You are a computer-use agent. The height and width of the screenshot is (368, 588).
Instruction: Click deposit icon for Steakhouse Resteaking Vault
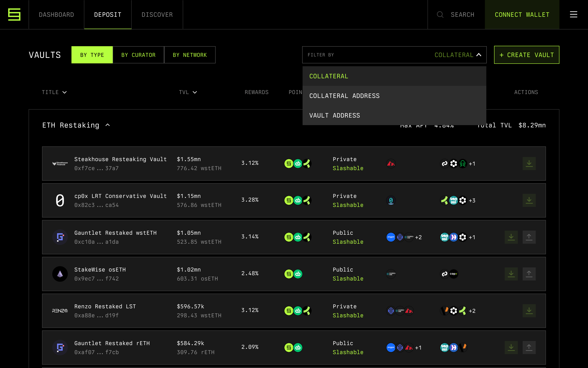(x=529, y=164)
